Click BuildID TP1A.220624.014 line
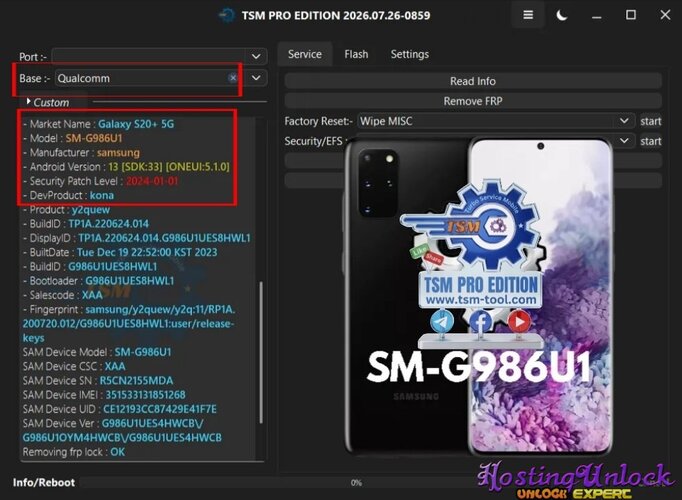The image size is (682, 500). point(86,224)
